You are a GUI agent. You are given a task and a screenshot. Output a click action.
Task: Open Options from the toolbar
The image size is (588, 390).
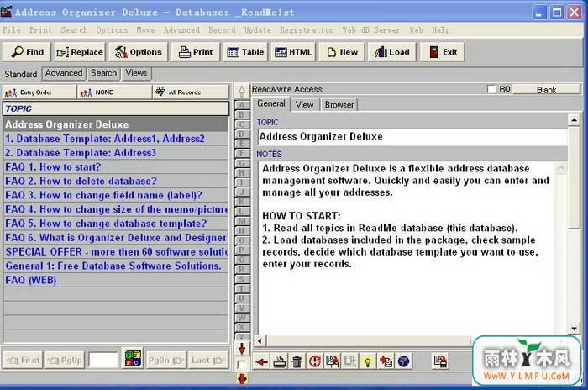(x=139, y=52)
